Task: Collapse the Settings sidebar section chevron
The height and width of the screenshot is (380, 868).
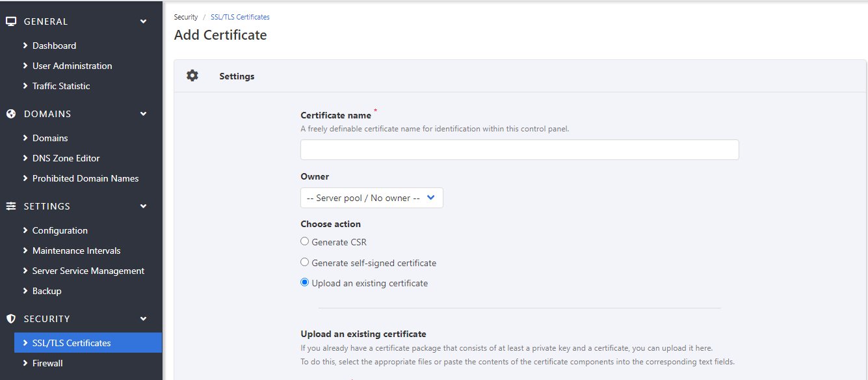Action: (144, 206)
